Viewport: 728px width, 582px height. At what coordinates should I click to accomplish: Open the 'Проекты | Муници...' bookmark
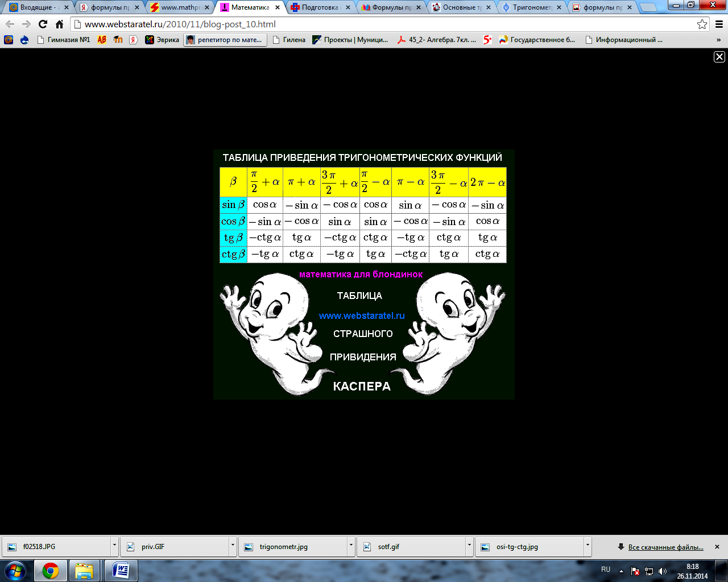pyautogui.click(x=350, y=40)
